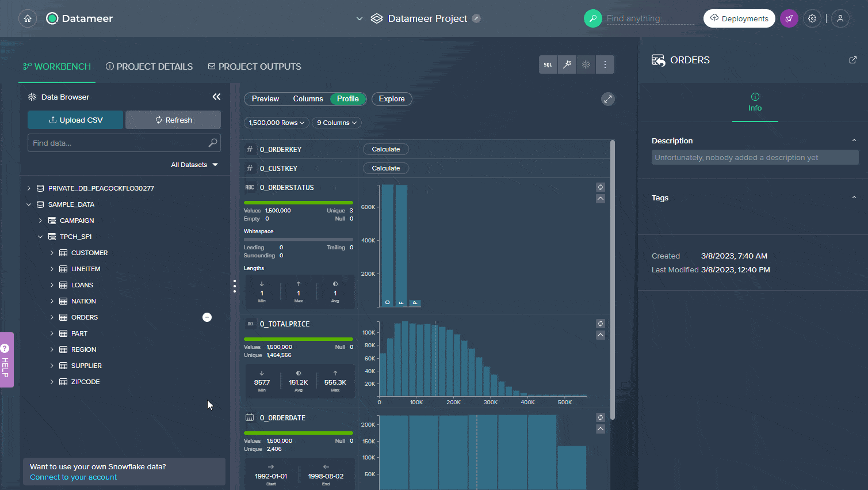Open the 1,500,000 Rows dropdown
868x490 pixels.
(x=277, y=123)
